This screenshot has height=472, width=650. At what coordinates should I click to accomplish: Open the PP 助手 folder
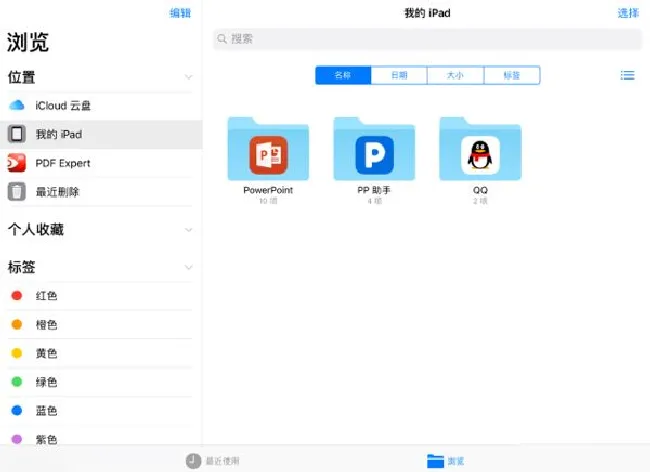coord(374,149)
